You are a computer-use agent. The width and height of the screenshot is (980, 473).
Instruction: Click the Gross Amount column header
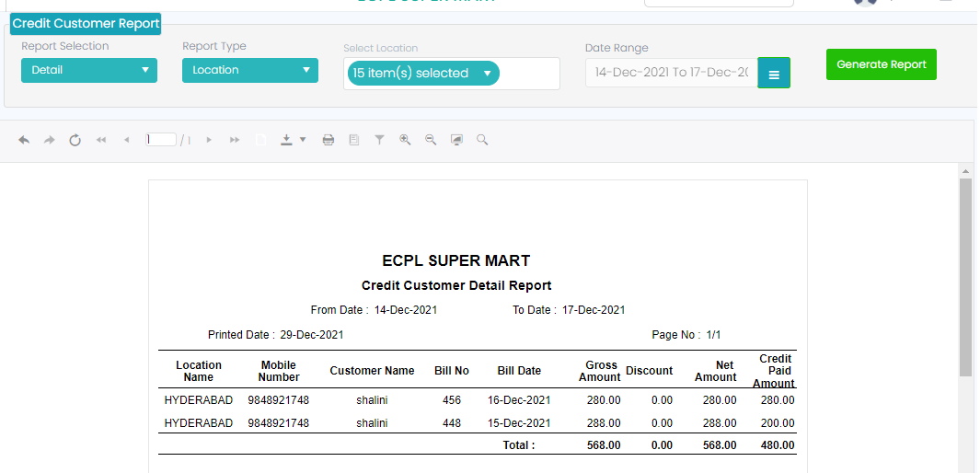click(x=600, y=371)
